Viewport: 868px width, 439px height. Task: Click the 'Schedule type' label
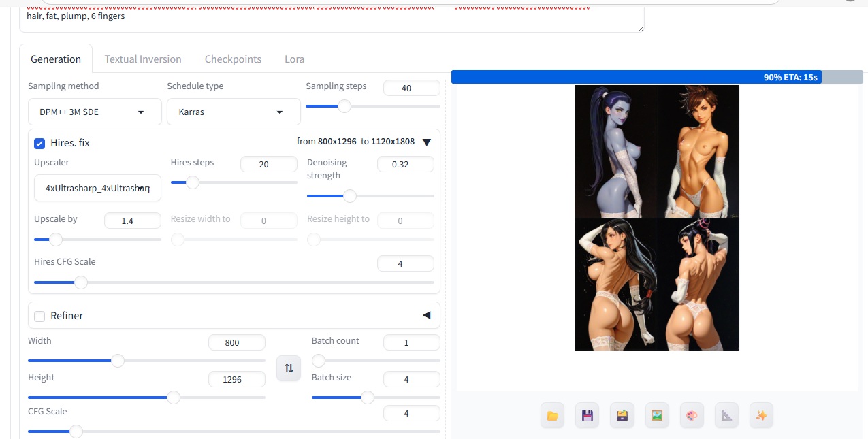[x=195, y=86]
